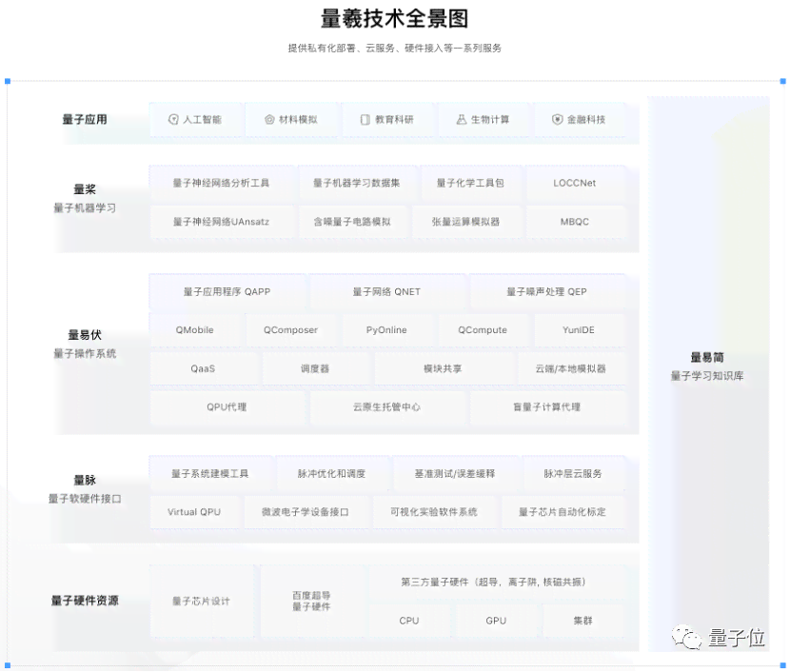Image resolution: width=790 pixels, height=672 pixels.
Task: Open the 教育科研 card
Action: [387, 119]
